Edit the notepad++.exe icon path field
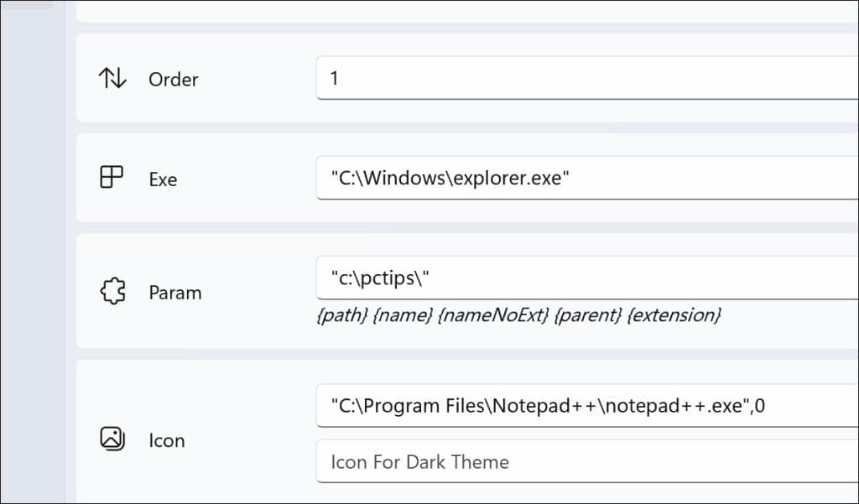Image resolution: width=859 pixels, height=504 pixels. pos(587,407)
